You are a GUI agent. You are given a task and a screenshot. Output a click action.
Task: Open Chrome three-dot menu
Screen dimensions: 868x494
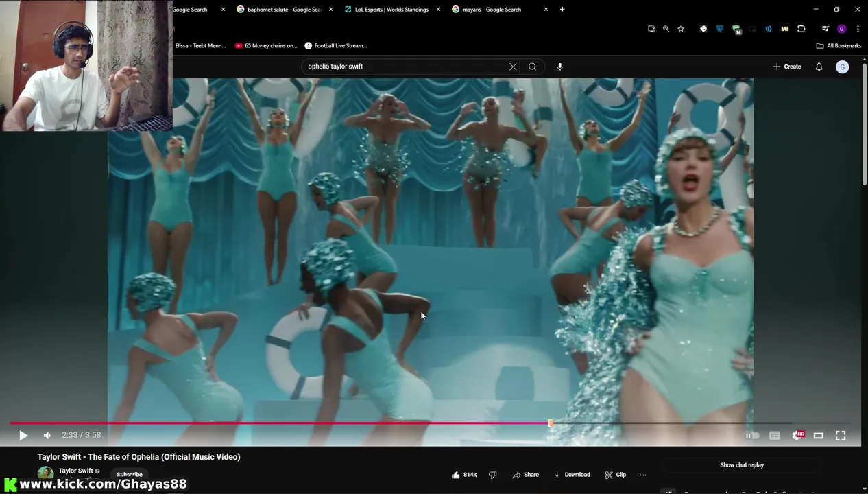pyautogui.click(x=858, y=29)
